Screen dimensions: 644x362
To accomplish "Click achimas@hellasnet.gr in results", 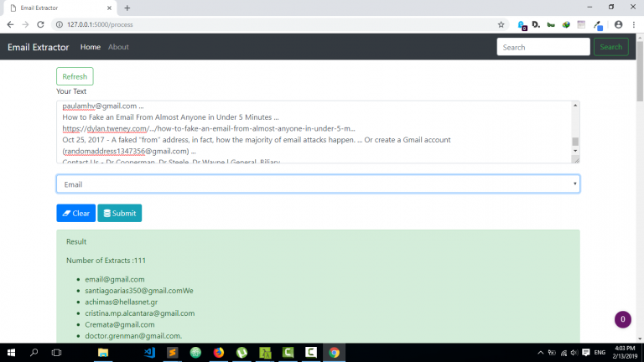I will click(x=121, y=302).
